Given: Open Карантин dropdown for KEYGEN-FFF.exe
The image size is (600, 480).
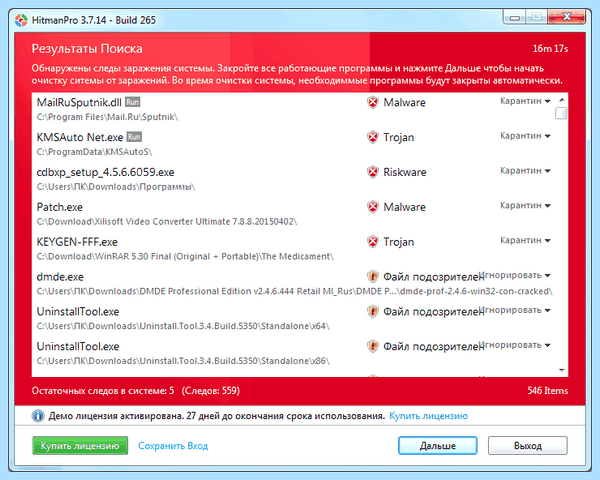Looking at the screenshot, I should 525,240.
